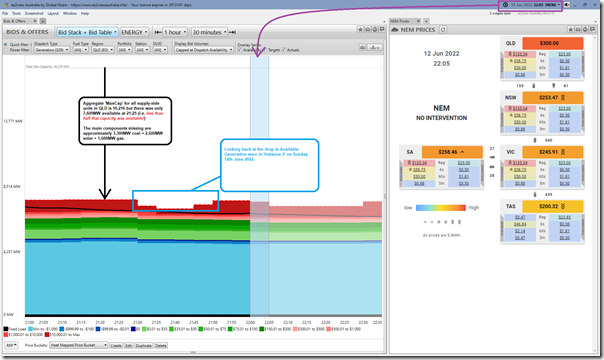Open the chart export icon dropdown

click(x=374, y=47)
